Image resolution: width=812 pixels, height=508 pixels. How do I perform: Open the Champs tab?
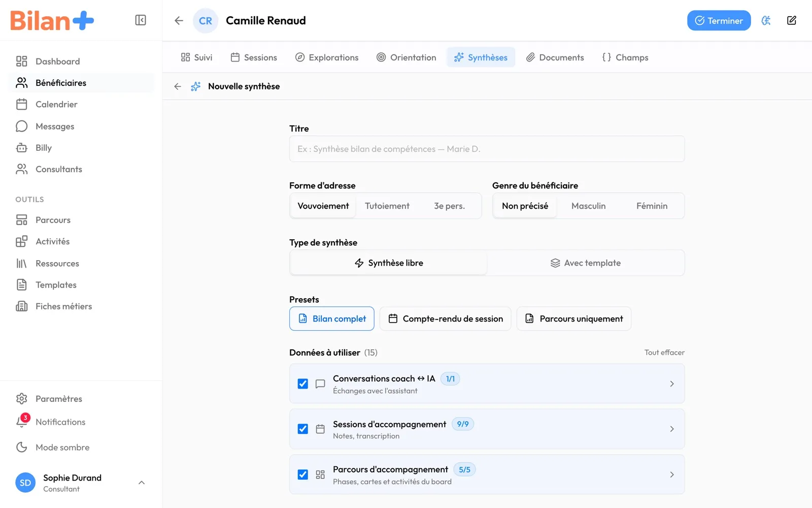tap(625, 57)
